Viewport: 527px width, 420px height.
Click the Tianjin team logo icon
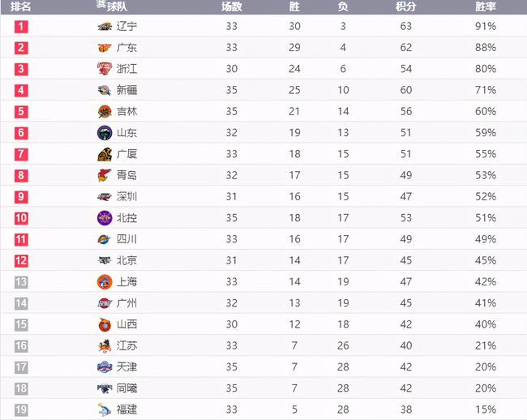click(105, 367)
